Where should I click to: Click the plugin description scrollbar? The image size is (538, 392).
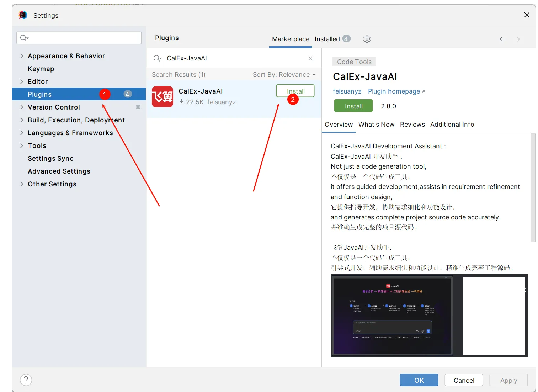tap(533, 187)
